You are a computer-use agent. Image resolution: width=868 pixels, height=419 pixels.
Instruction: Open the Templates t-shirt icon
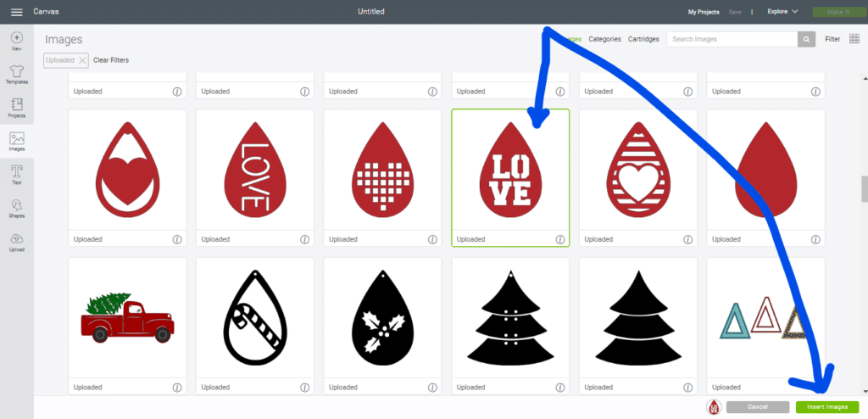[16, 71]
